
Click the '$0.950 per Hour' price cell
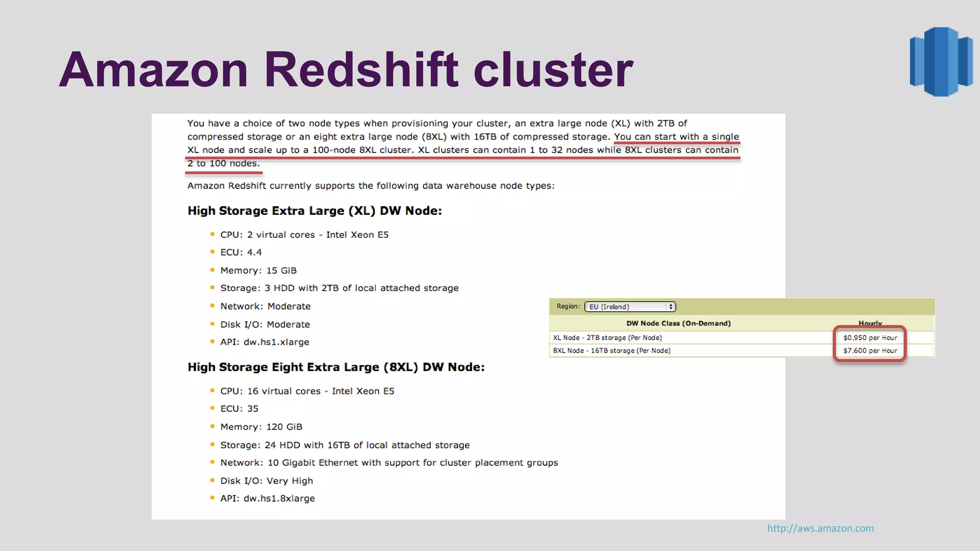(x=870, y=338)
